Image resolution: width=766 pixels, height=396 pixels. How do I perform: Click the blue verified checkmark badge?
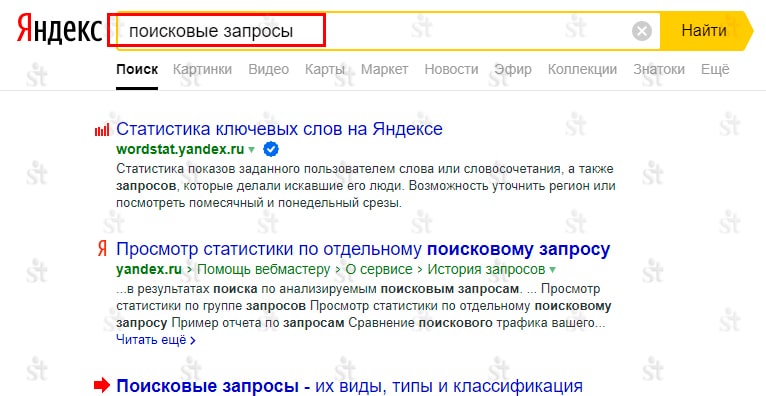(271, 149)
